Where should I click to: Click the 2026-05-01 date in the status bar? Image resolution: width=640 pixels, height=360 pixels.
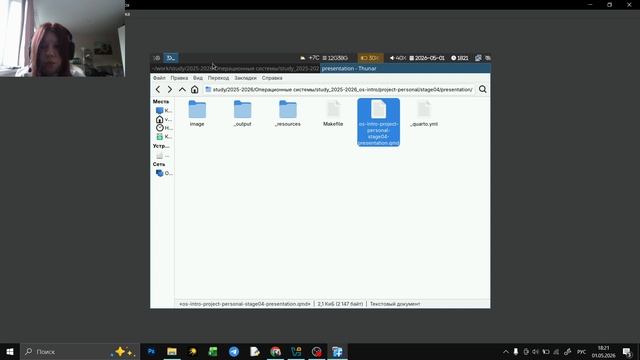427,58
